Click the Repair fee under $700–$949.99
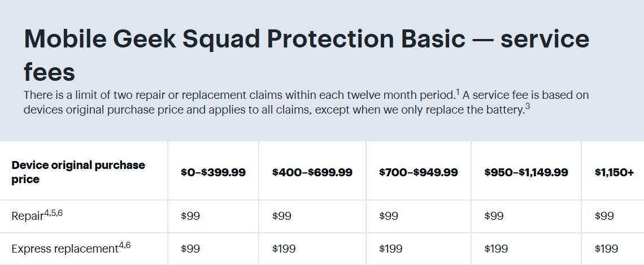This screenshot has height=265, width=644. click(x=389, y=216)
